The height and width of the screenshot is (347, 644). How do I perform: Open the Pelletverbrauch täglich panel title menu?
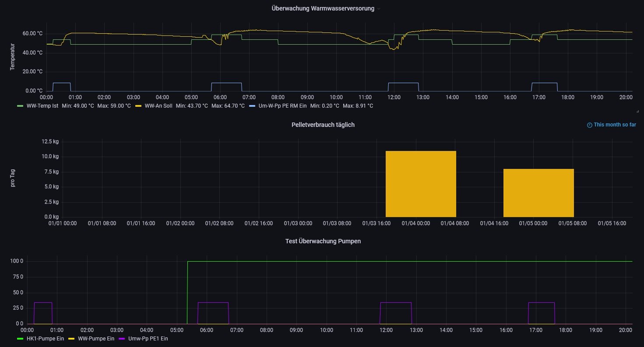323,125
